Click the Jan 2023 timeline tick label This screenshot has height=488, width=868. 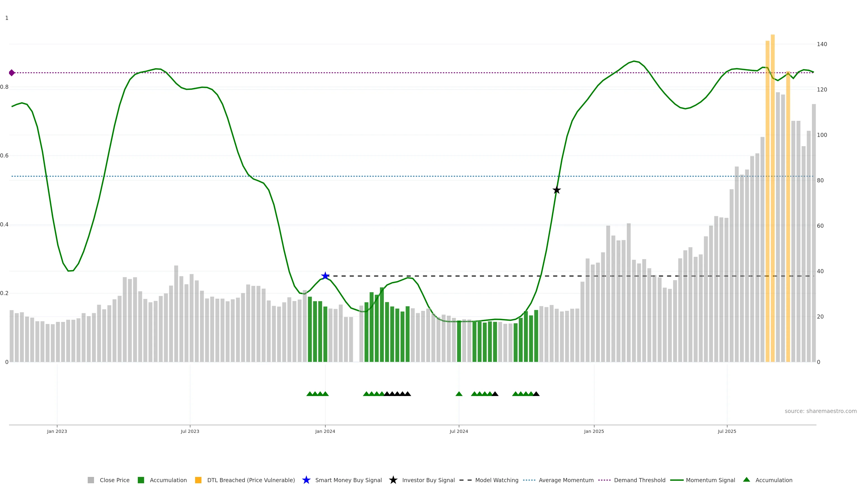click(57, 432)
